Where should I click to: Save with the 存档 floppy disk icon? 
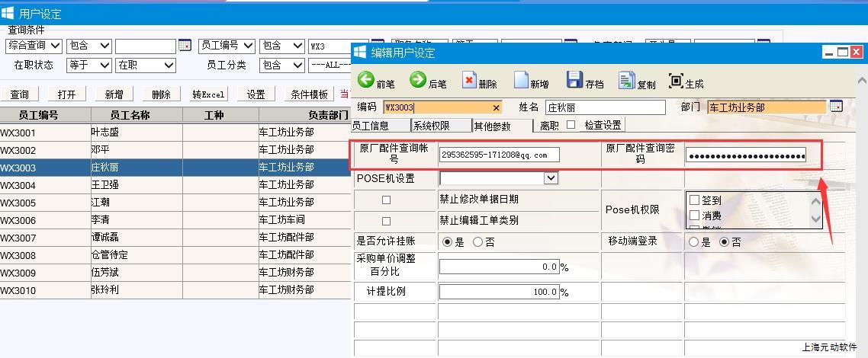click(x=574, y=81)
